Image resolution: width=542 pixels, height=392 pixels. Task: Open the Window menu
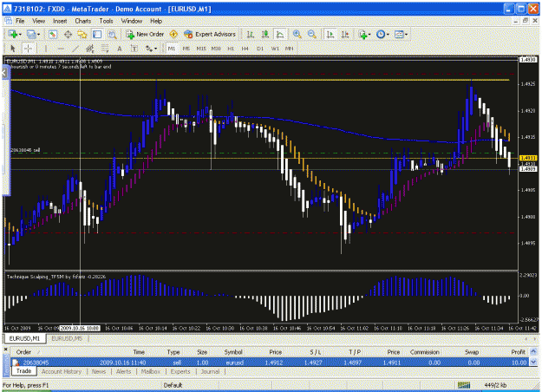pos(132,21)
